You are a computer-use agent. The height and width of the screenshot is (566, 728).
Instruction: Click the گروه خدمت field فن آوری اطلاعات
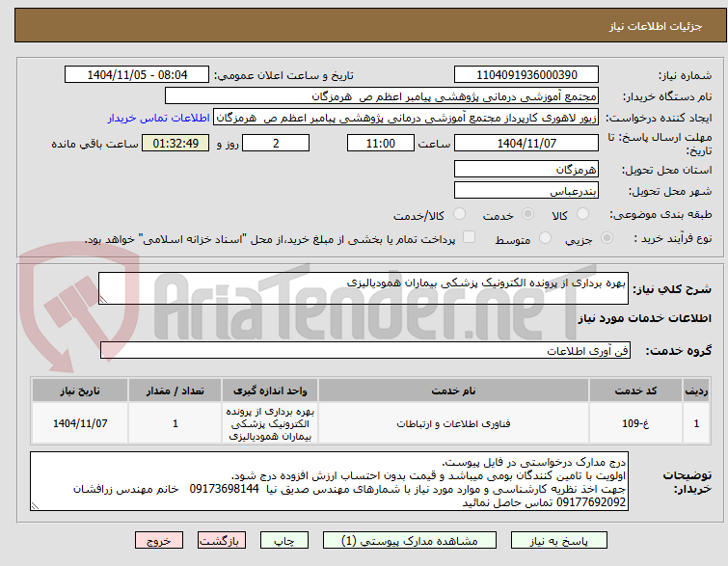364,351
